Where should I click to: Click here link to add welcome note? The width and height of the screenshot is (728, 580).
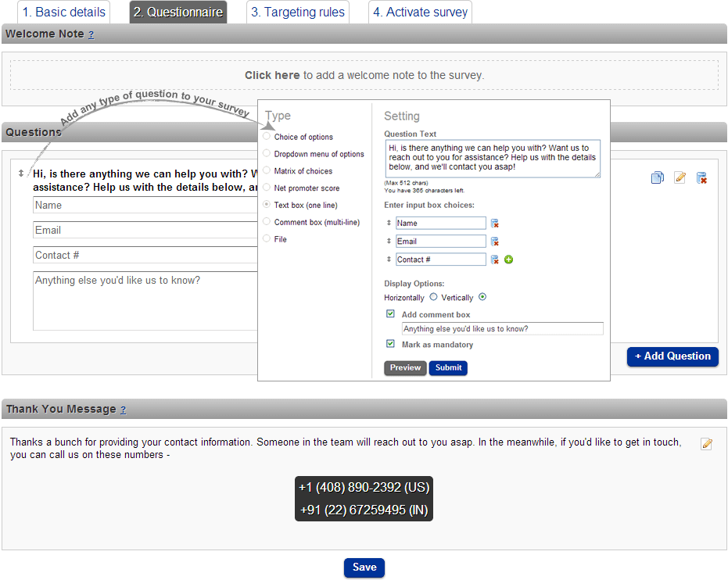pos(272,76)
